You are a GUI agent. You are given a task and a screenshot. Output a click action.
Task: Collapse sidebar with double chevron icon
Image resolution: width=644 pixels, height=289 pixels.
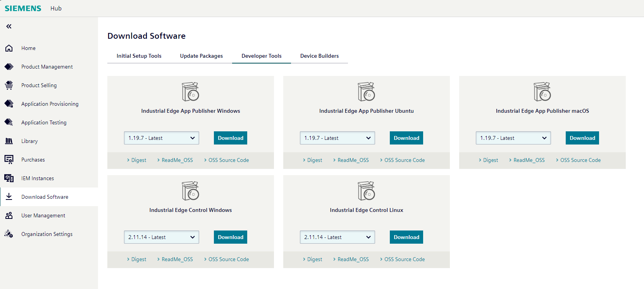point(9,26)
